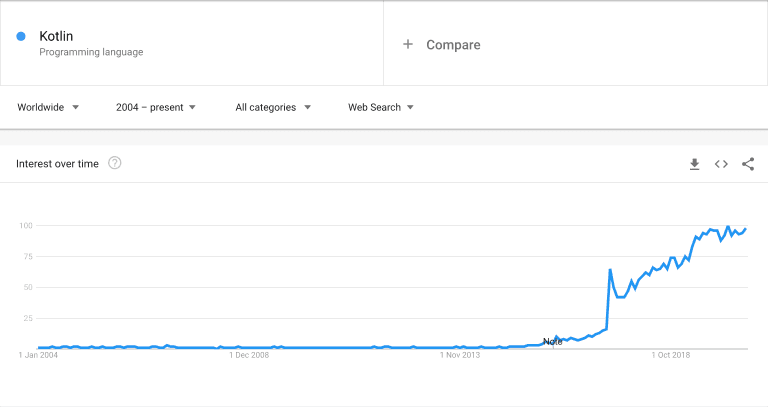
Task: Click the embed code icon
Action: pyautogui.click(x=721, y=164)
